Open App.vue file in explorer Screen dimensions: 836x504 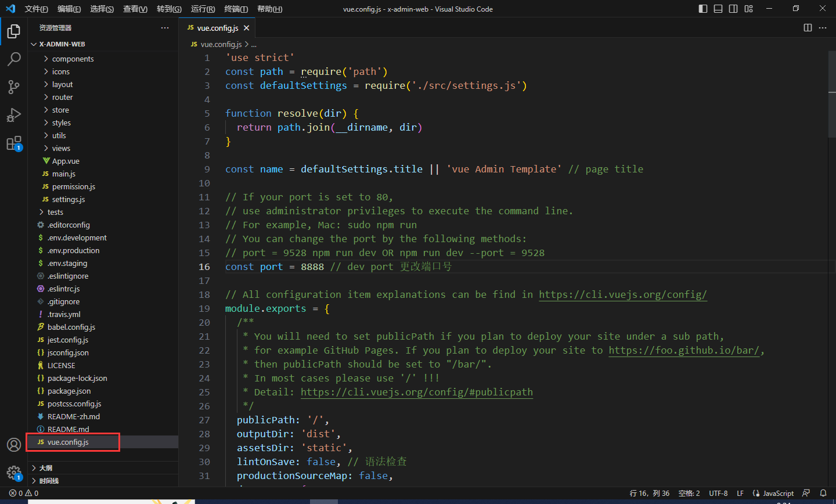tap(103, 161)
